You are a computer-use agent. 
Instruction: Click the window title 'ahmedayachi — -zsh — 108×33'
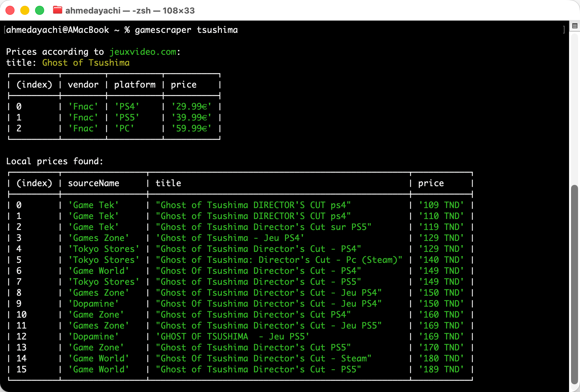130,11
